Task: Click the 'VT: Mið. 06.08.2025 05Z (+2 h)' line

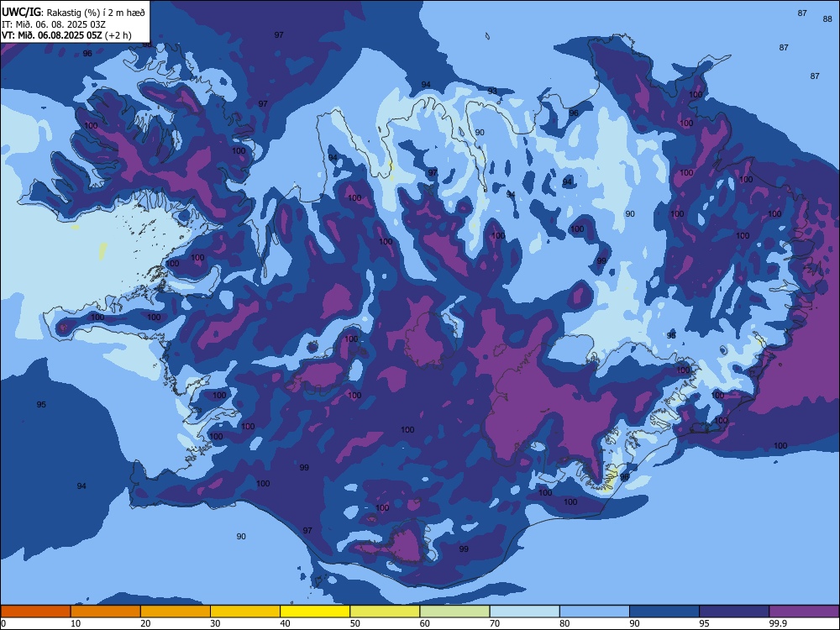Action: 66,35
